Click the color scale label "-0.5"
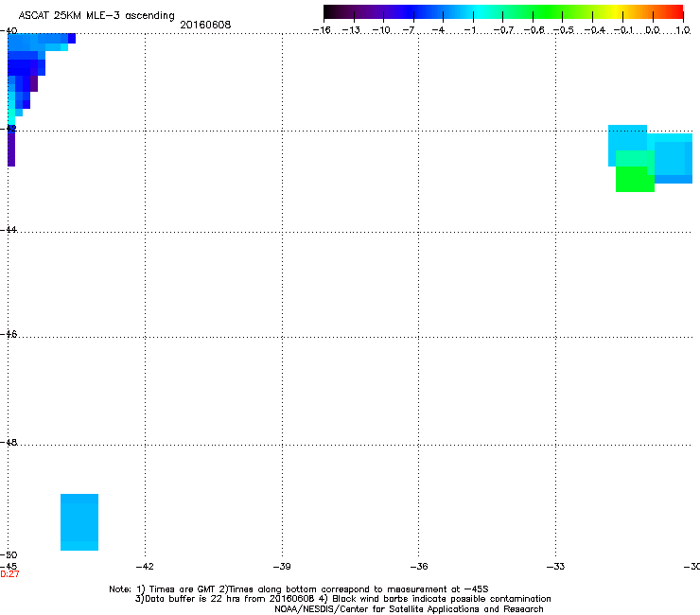Screen dimensions: 700x615 563,30
